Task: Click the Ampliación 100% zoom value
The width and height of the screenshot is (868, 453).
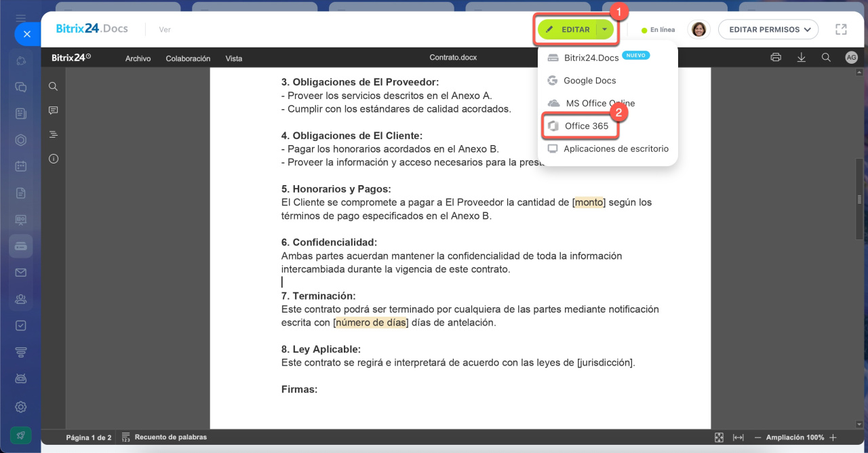Action: pos(795,437)
